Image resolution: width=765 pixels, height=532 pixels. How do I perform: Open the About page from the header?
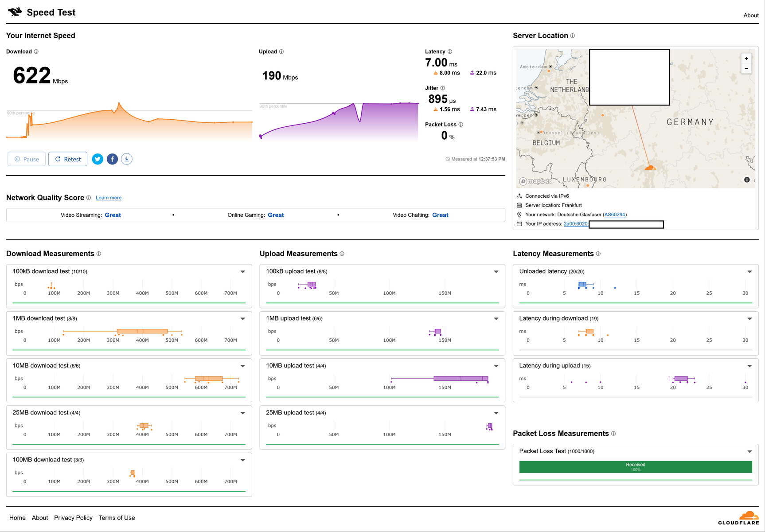click(x=751, y=16)
